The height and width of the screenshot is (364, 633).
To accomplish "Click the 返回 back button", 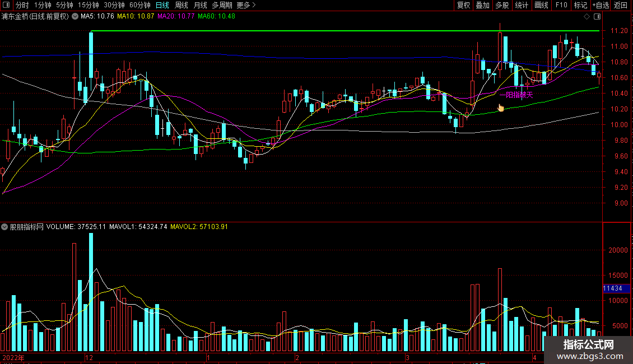I will (x=621, y=5).
